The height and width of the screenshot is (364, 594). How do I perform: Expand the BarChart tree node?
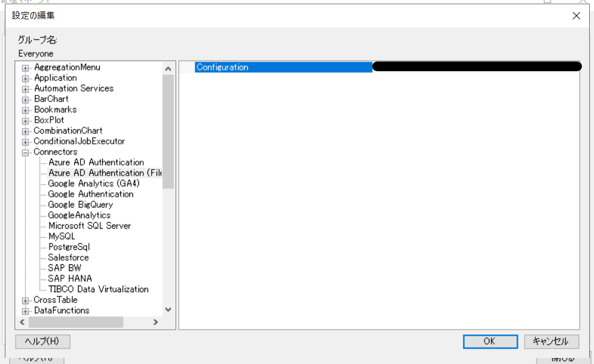point(25,100)
